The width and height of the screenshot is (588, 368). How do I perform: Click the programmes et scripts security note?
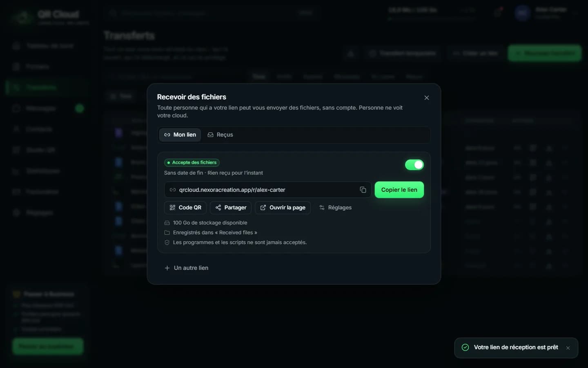[236, 242]
